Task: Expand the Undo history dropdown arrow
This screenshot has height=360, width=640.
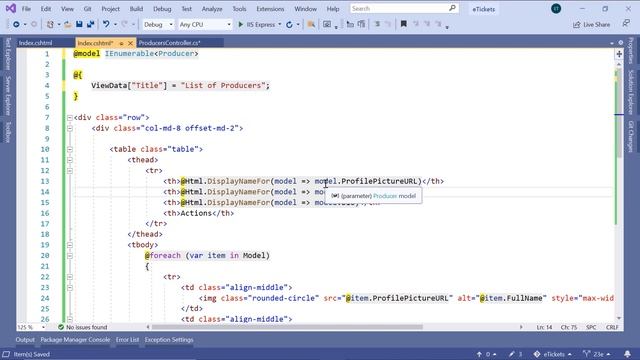Action: click(115, 24)
